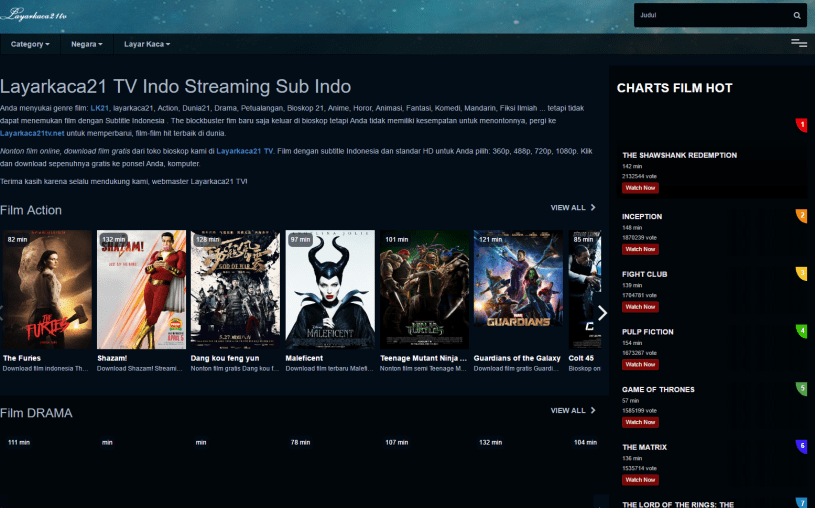Open the hamburger menu icon
815x508 pixels.
[798, 43]
